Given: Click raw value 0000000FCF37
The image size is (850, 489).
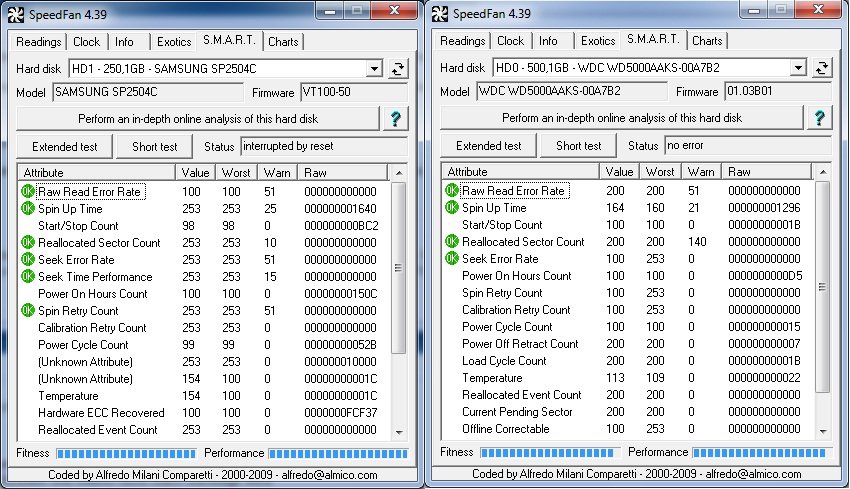Looking at the screenshot, I should click(x=340, y=413).
